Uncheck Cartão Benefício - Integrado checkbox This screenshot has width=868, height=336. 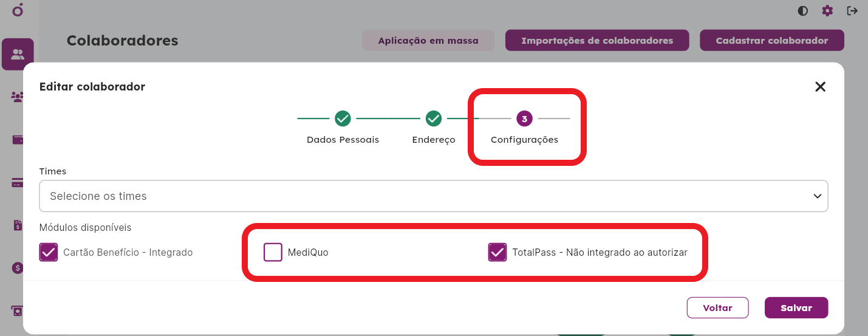point(49,252)
